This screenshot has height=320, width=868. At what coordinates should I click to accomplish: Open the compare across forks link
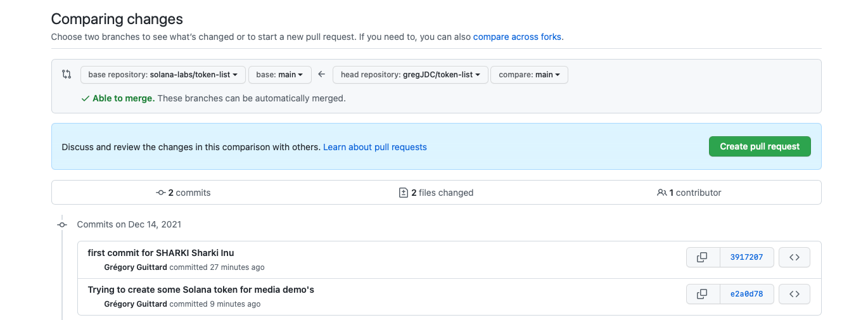[x=517, y=37]
